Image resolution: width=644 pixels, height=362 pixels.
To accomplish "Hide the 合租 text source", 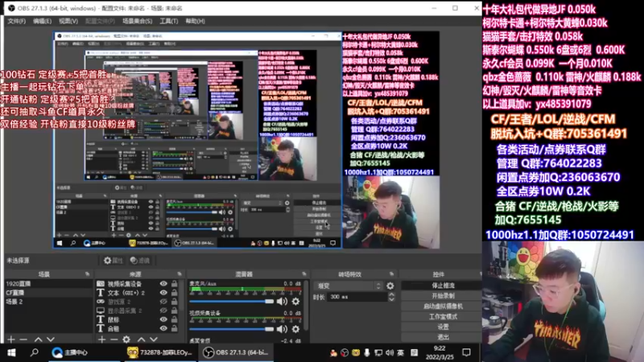I will click(163, 328).
